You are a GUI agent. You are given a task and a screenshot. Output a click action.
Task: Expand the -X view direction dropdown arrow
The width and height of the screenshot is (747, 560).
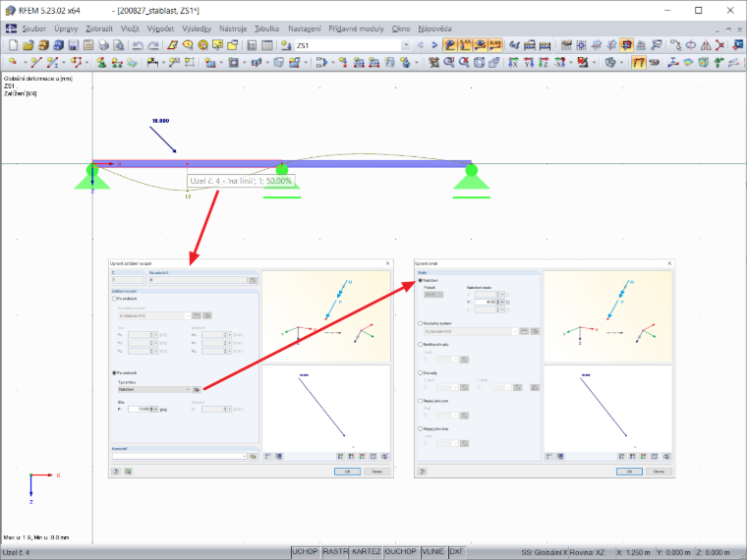tap(570, 62)
